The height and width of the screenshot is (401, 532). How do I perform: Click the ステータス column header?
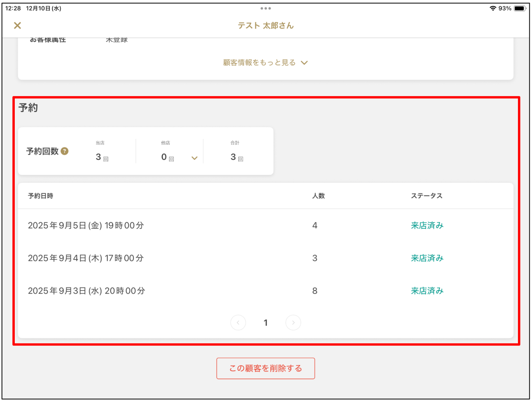(427, 196)
